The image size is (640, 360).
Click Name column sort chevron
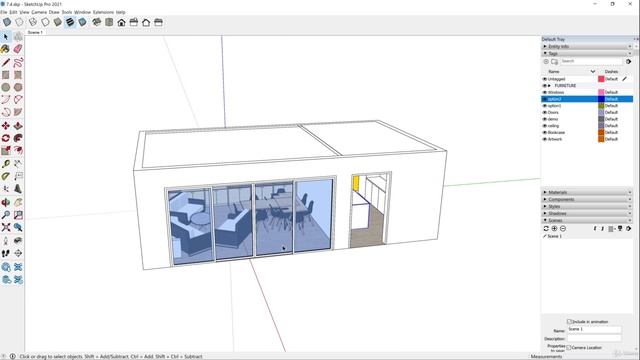point(593,71)
